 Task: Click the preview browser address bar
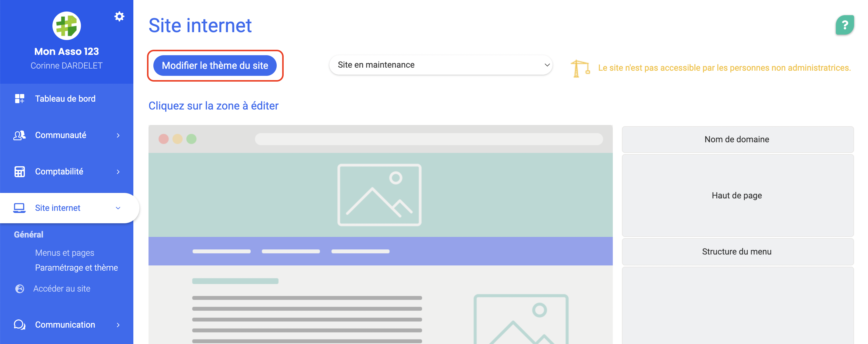click(x=429, y=139)
